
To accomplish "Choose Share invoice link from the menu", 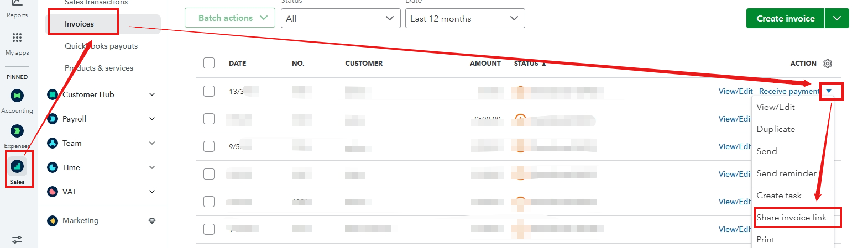I will coord(791,218).
